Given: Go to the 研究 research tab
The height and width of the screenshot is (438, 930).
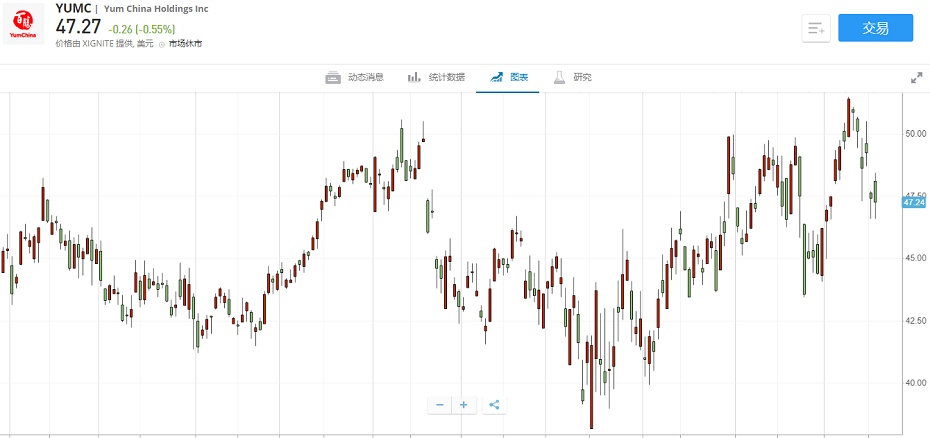Looking at the screenshot, I should [573, 77].
